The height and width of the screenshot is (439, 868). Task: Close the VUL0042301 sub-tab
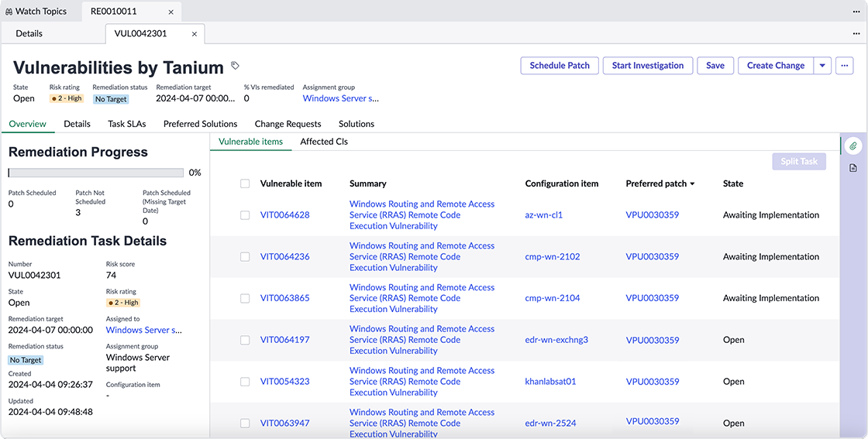tap(195, 34)
